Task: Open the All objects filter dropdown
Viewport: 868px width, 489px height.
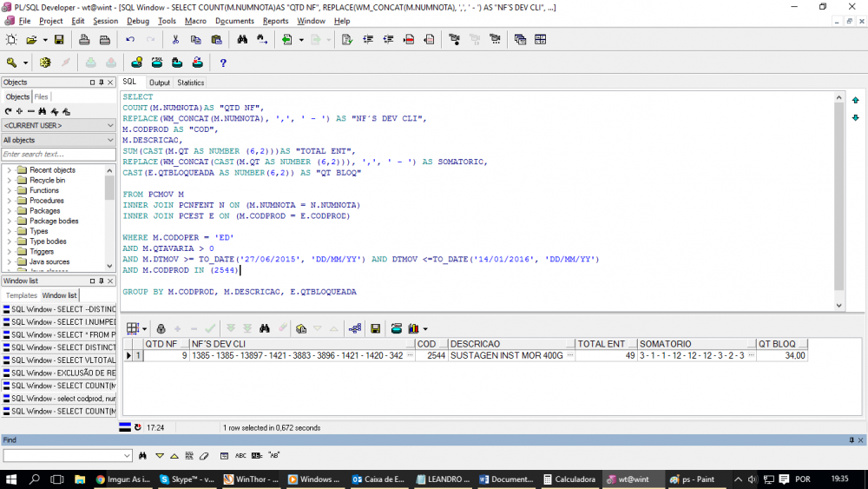Action: tap(109, 140)
